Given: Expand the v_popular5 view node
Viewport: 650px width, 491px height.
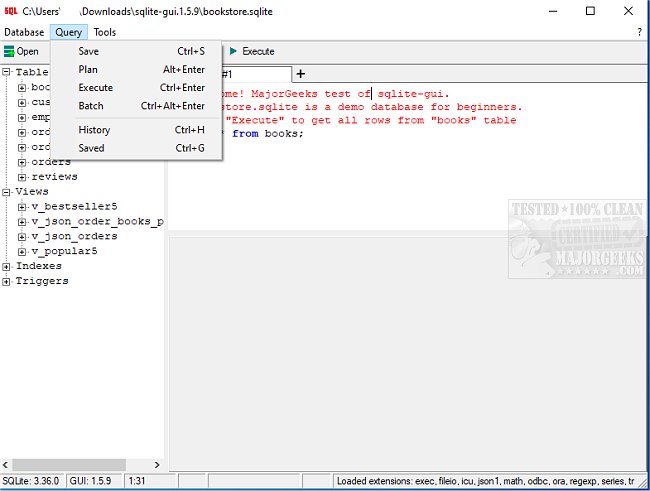Looking at the screenshot, I should [x=22, y=251].
